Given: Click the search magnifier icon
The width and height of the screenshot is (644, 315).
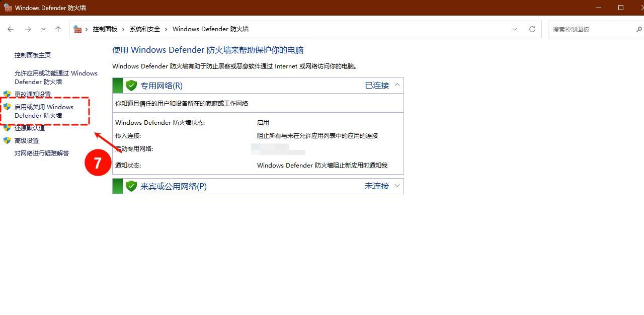Looking at the screenshot, I should click(x=639, y=29).
